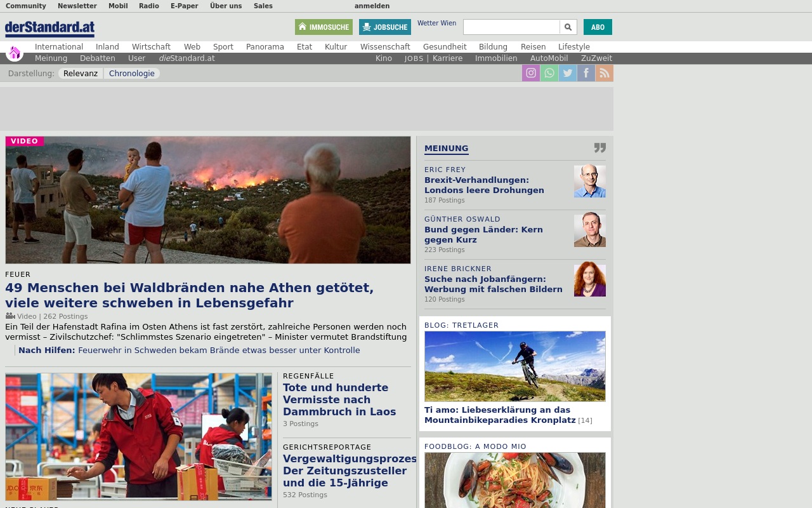The width and height of the screenshot is (812, 508).
Task: Open User in sub navigation
Action: tap(136, 58)
